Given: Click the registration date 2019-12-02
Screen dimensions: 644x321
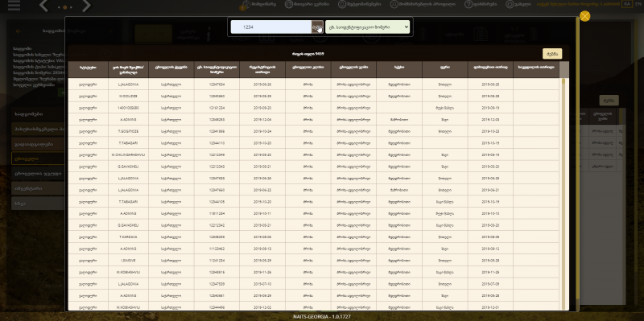Looking at the screenshot, I should pos(262,307).
